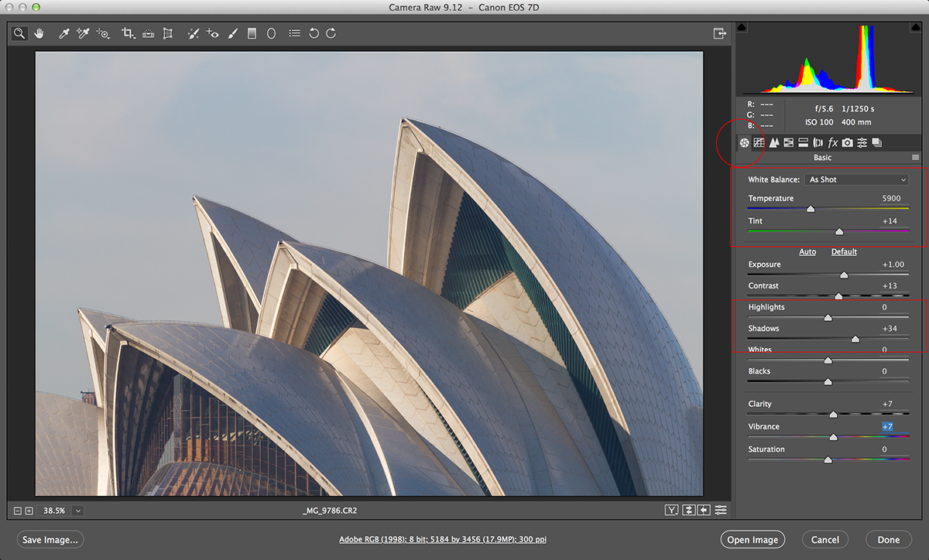This screenshot has height=560, width=929.
Task: Open the Transform tool
Action: click(x=167, y=33)
